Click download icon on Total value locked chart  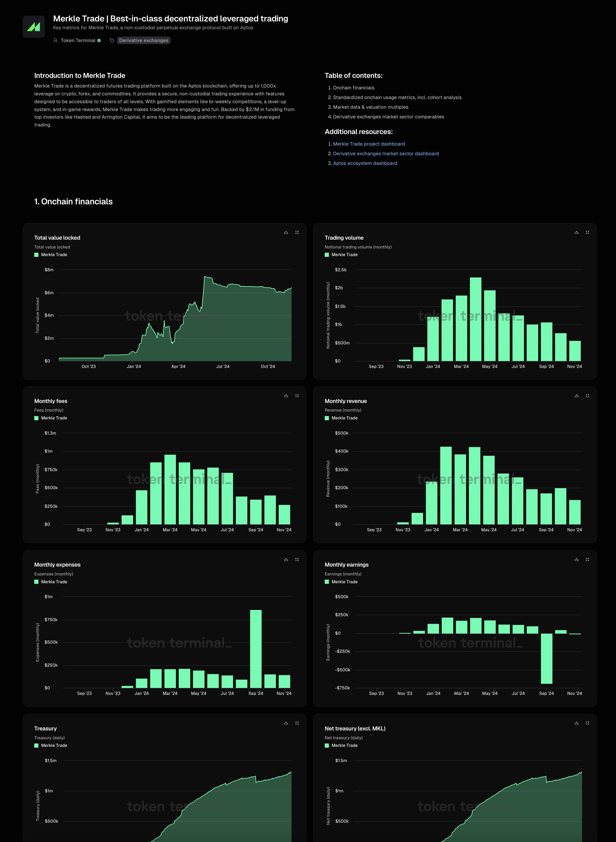tap(286, 232)
